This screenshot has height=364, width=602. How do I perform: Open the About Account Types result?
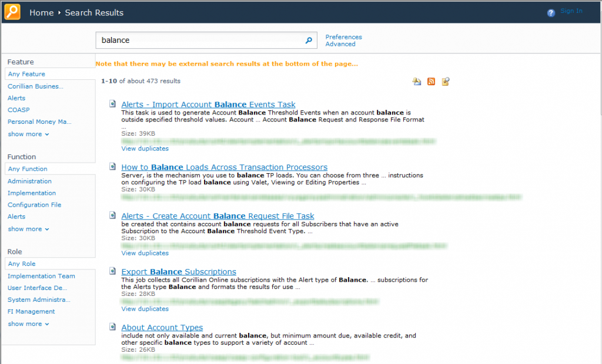point(162,328)
